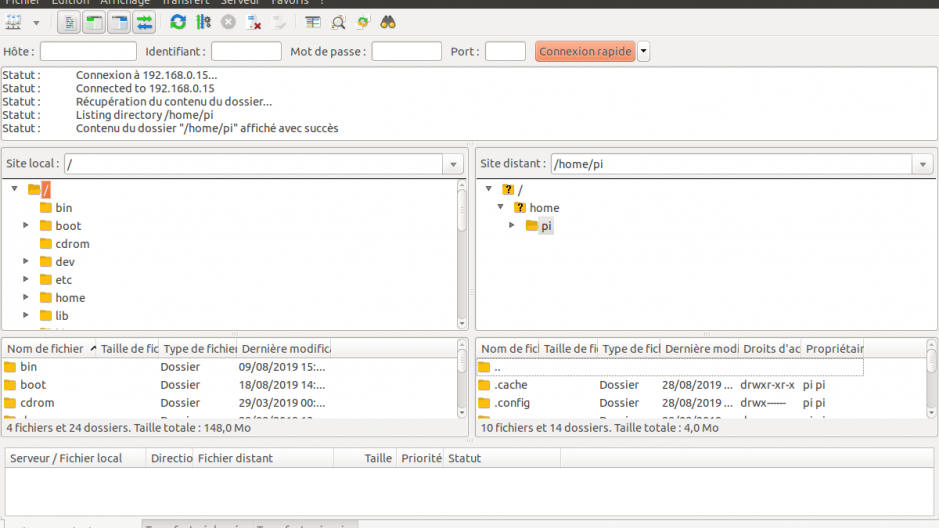Click the process transfer queue icon

[204, 23]
